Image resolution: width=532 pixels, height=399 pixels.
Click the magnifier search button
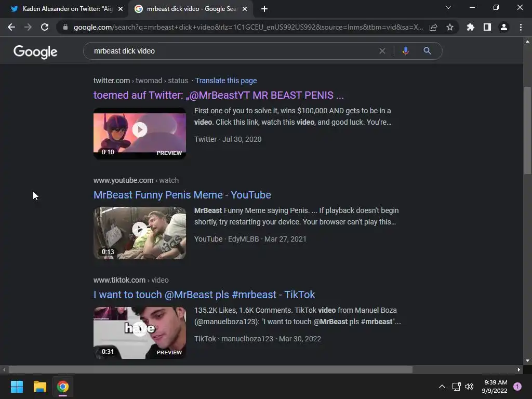tap(427, 51)
